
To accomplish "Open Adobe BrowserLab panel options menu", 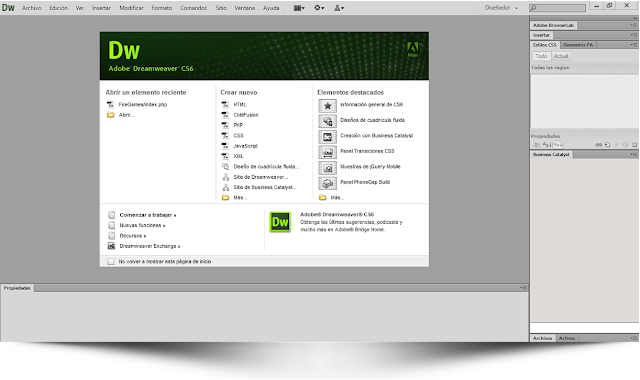I will (633, 25).
